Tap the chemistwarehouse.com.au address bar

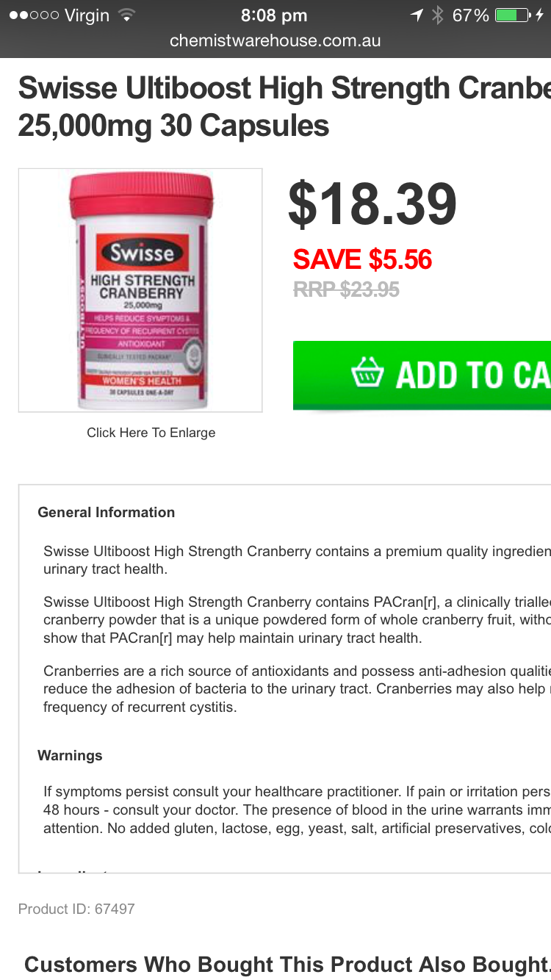(x=275, y=41)
